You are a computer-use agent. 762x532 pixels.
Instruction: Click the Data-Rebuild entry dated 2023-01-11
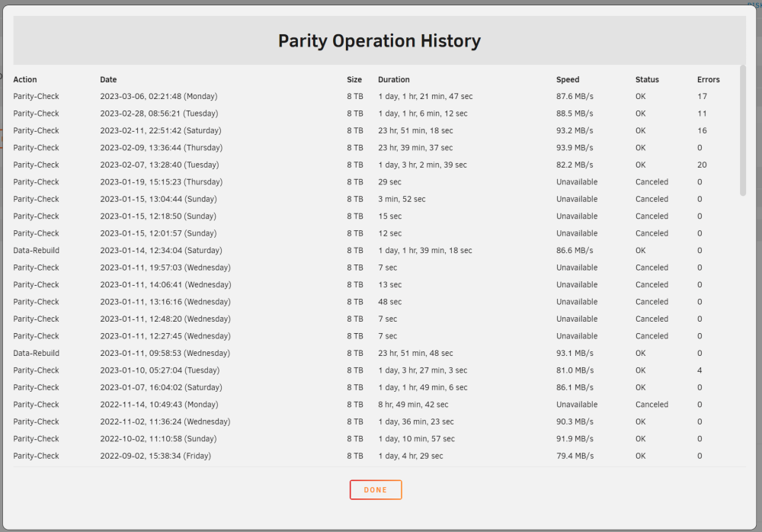[x=36, y=353]
